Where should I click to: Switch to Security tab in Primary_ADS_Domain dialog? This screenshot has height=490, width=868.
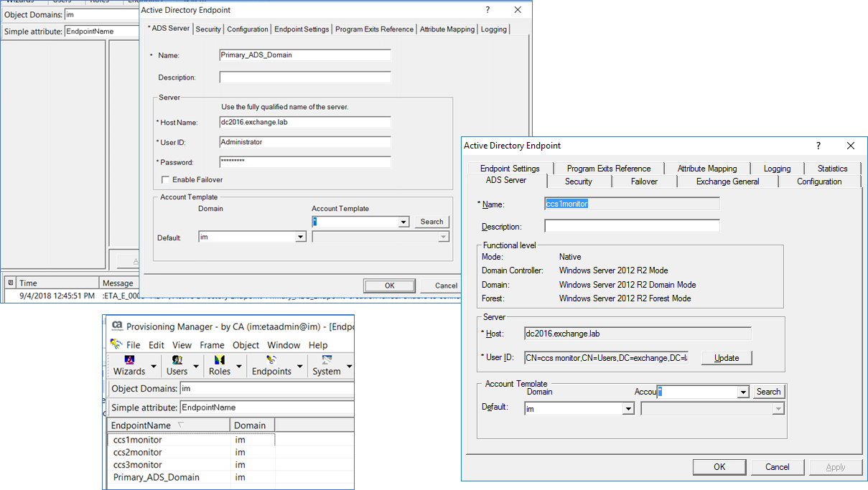pos(208,29)
